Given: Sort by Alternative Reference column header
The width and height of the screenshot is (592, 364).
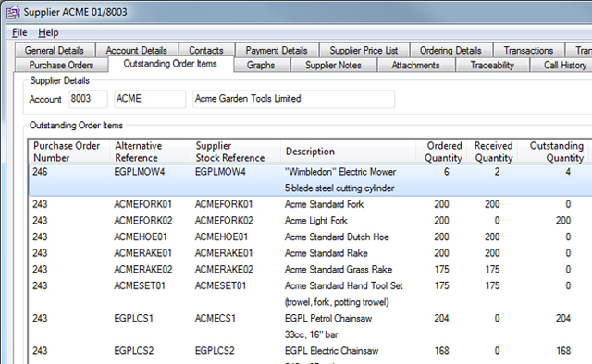Looking at the screenshot, I should point(150,152).
